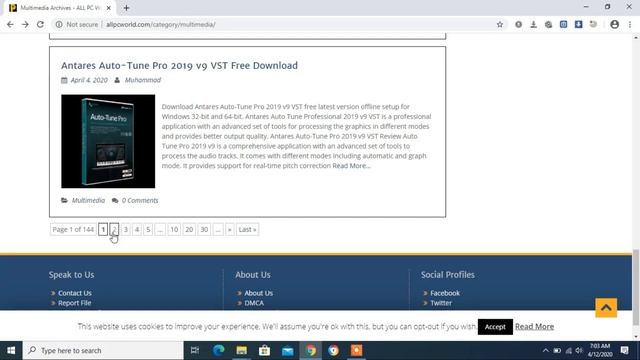Open the Chrome menu with three dots
The image size is (640, 360).
630,24
